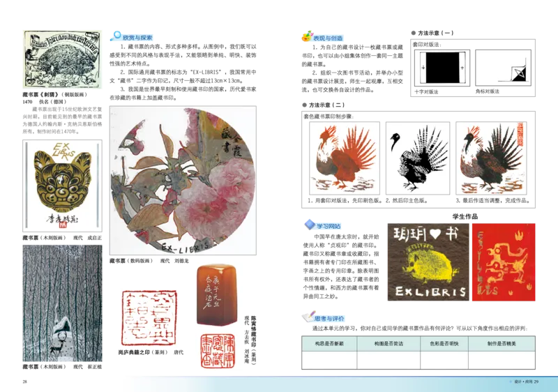Click the 套色藏书票印制步骤 label
The image size is (558, 392).
329,116
